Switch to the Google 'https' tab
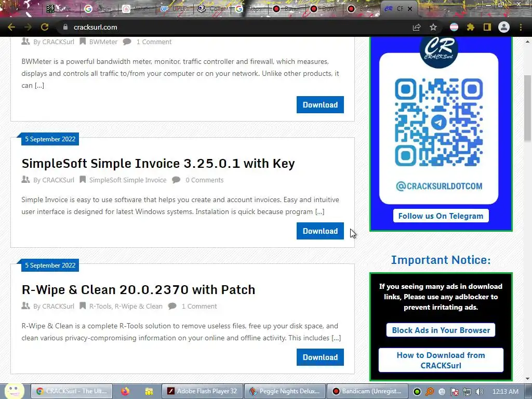This screenshot has width=532, height=399. point(249,9)
